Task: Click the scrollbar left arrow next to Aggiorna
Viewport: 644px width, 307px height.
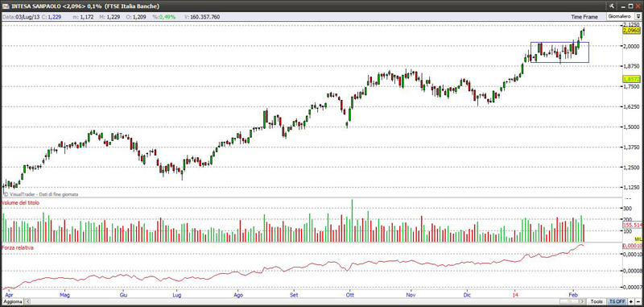Action: [x=27, y=301]
